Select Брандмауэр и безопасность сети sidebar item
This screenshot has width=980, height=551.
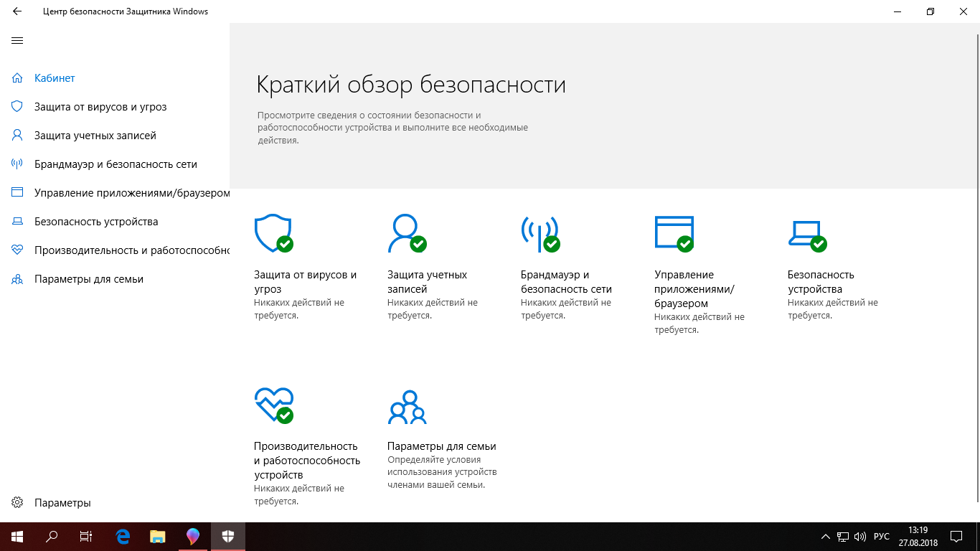click(x=116, y=164)
